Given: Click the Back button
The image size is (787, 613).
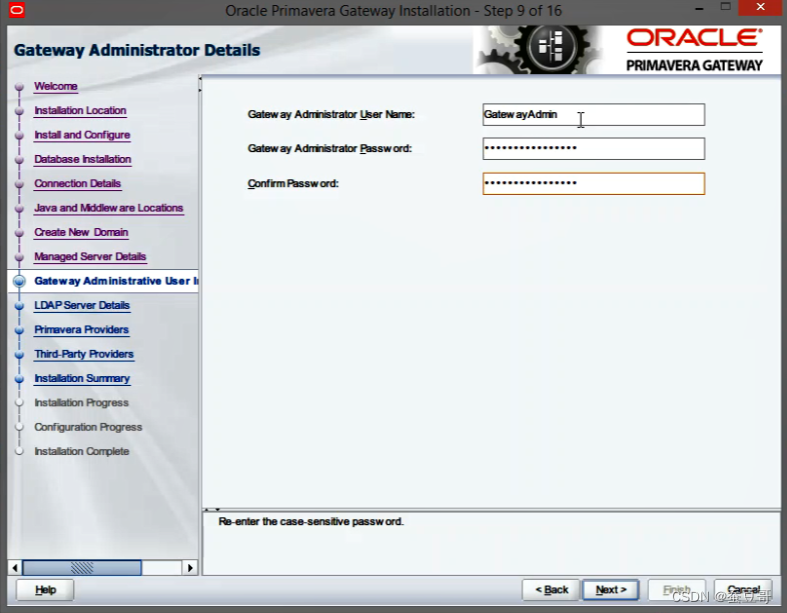Looking at the screenshot, I should tap(551, 590).
